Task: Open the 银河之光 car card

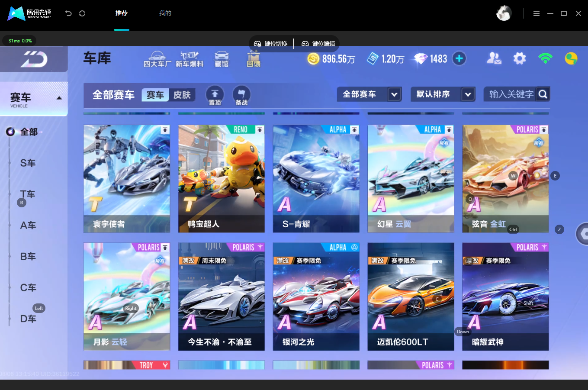Action: click(316, 297)
